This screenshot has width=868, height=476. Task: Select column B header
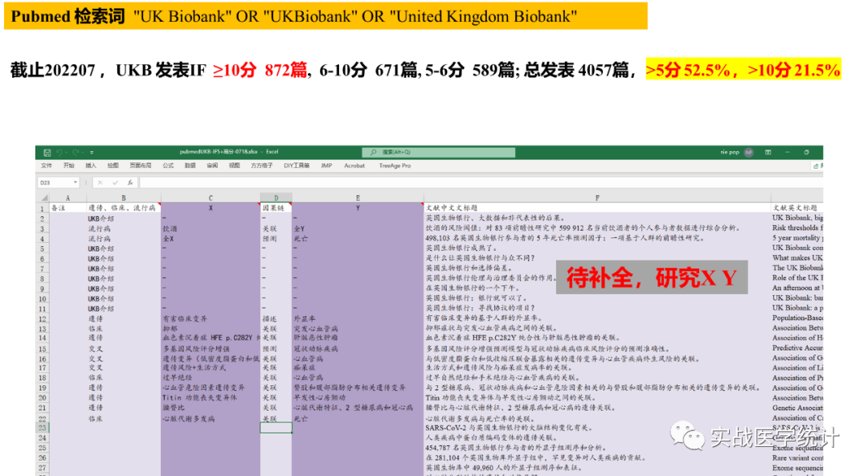[124, 198]
